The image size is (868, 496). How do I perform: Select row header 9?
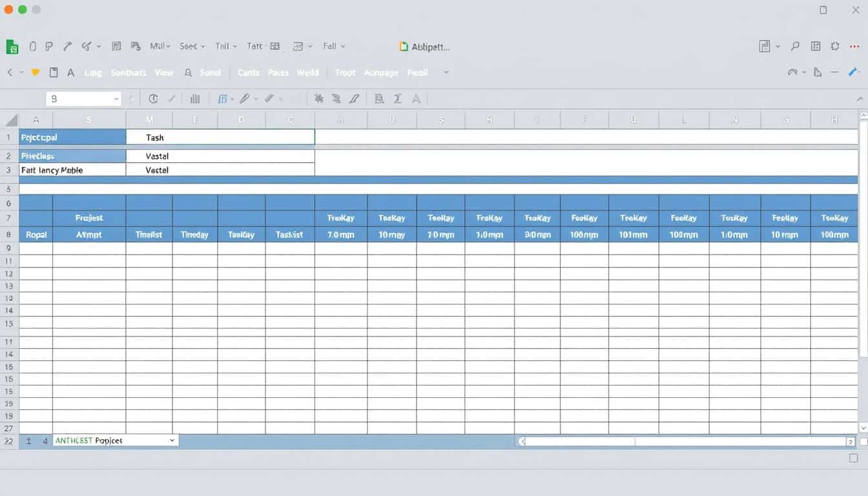9,248
